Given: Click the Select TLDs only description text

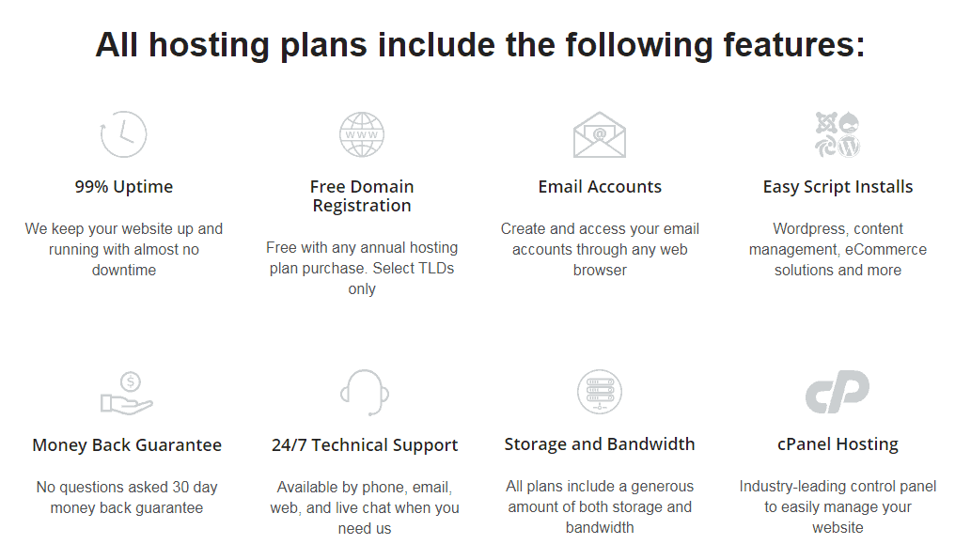Looking at the screenshot, I should (x=362, y=268).
